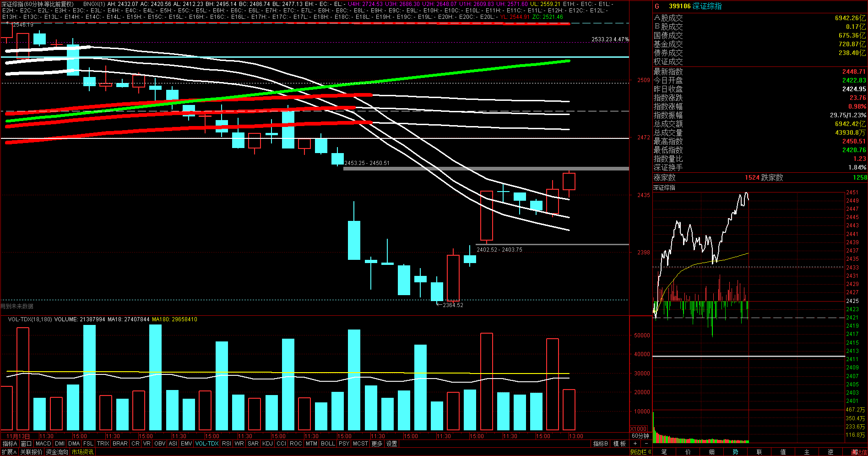Image resolution: width=868 pixels, height=456 pixels.
Task: Select the 联 sidebar tab
Action: [x=759, y=452]
